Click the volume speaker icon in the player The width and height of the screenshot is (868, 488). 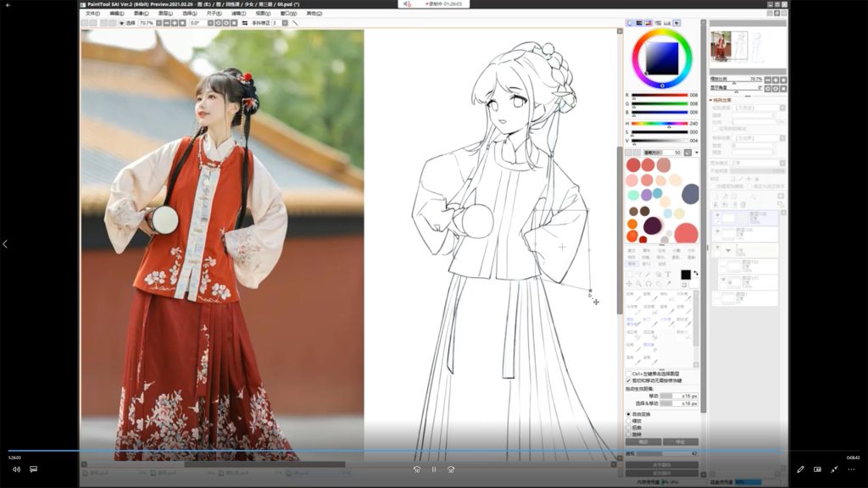(16, 469)
